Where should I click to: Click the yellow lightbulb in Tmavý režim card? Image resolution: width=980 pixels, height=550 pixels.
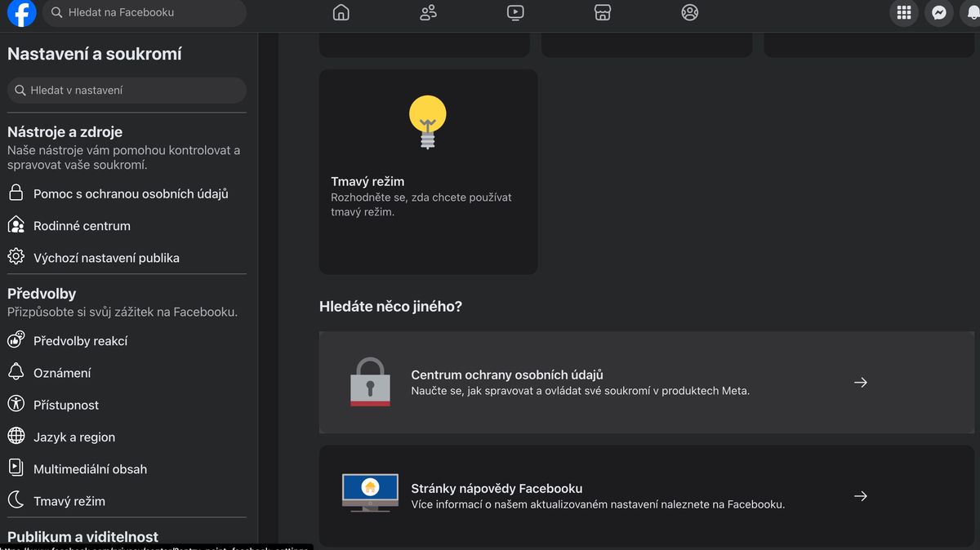point(428,122)
